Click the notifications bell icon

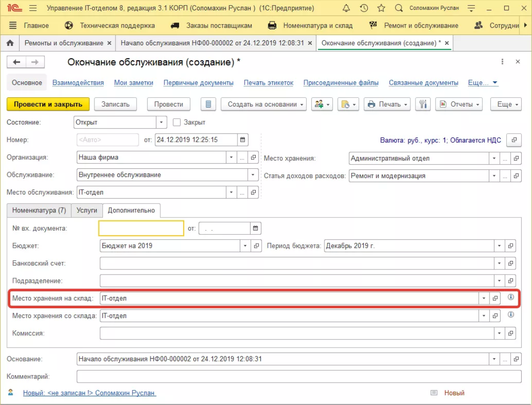(346, 8)
